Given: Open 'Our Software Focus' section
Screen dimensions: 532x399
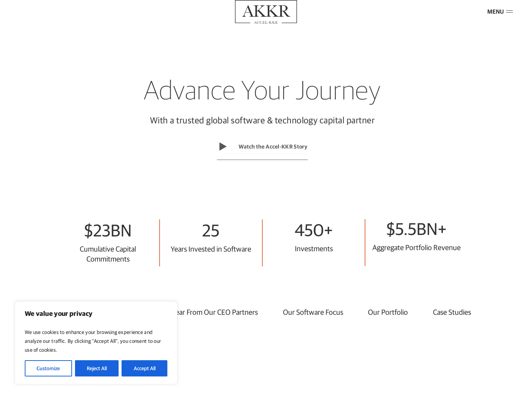Looking at the screenshot, I should (x=313, y=312).
